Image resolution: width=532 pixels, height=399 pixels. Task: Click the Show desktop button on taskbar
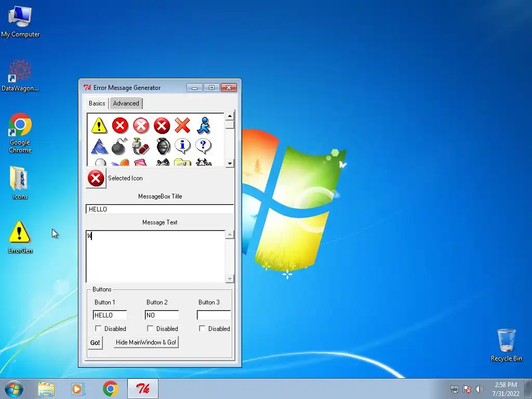[528, 389]
